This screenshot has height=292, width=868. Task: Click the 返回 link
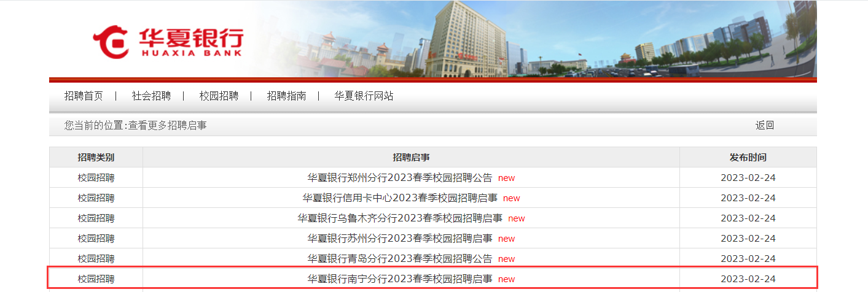click(765, 125)
